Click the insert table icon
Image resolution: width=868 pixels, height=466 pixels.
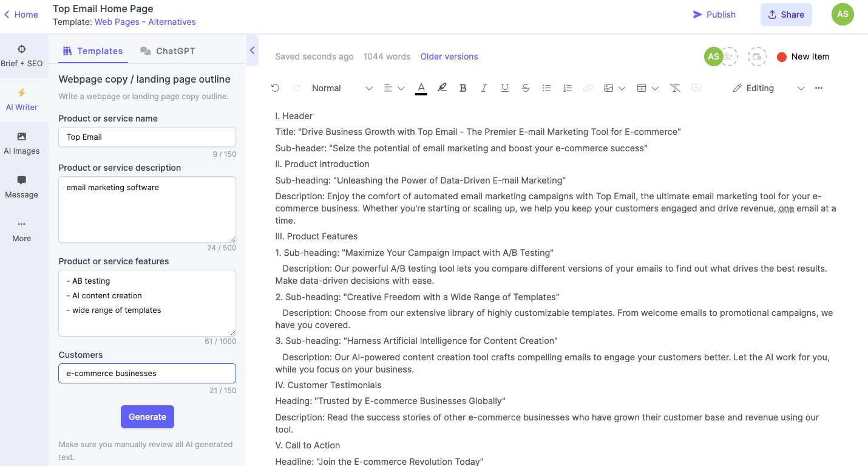click(x=642, y=88)
